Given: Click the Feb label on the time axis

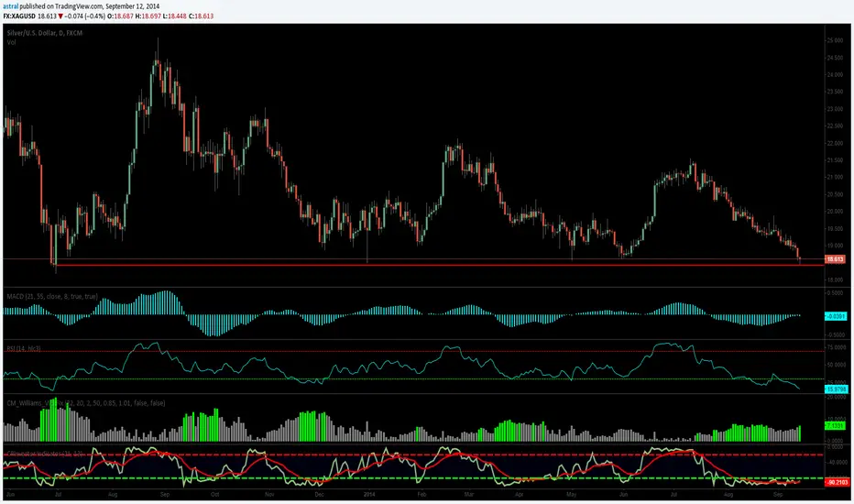Looking at the screenshot, I should point(422,495).
